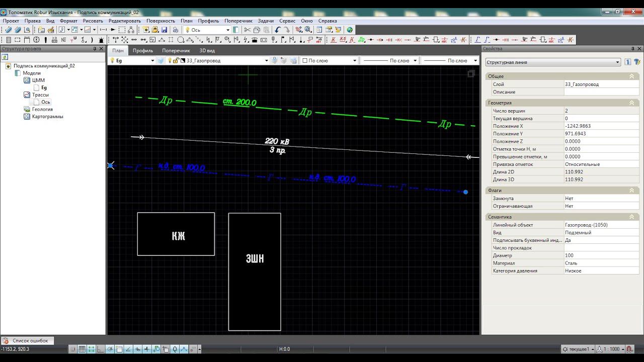Click the refresh icon in project structure panel
This screenshot has height=362, width=644.
[5, 57]
